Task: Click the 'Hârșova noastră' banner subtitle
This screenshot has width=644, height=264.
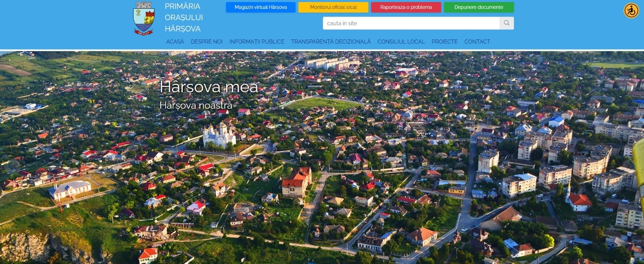Action: 196,105
